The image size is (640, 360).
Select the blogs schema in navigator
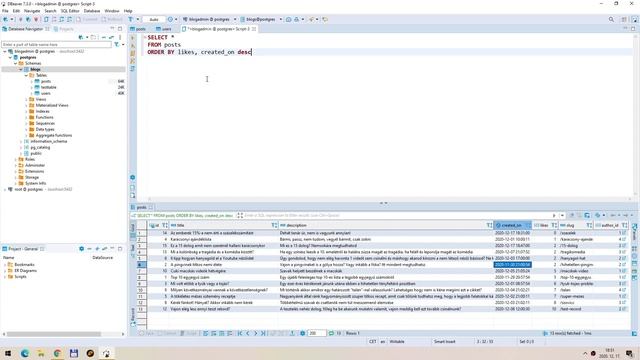tap(36, 69)
